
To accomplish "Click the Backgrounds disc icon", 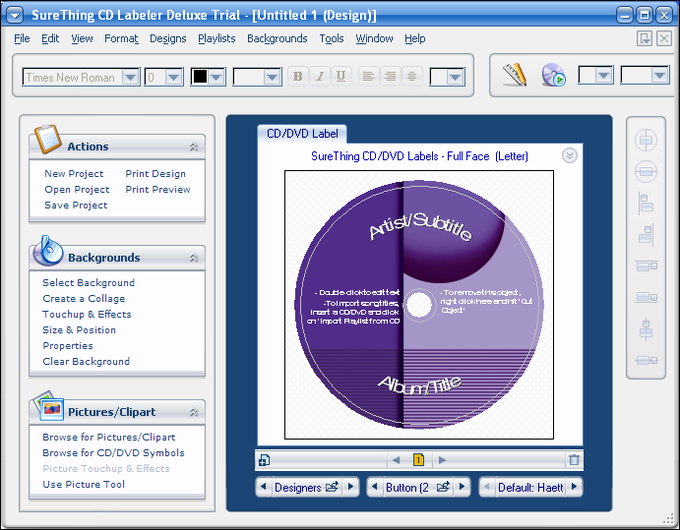I will point(48,251).
